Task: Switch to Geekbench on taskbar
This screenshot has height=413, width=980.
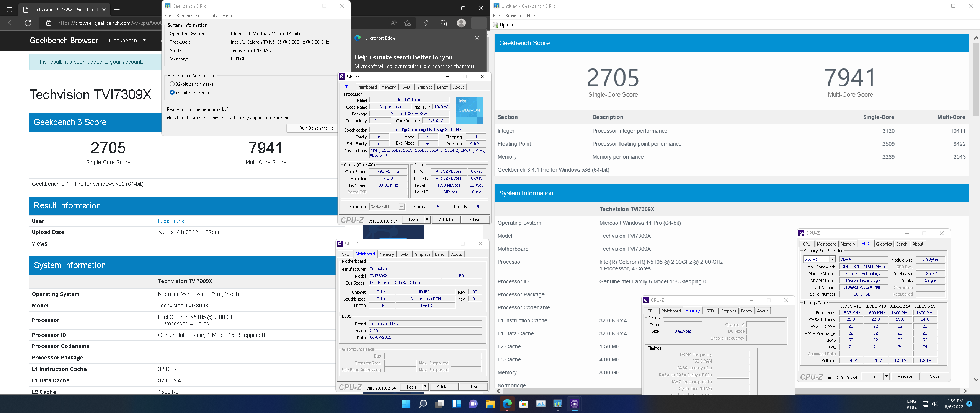Action: coord(557,404)
